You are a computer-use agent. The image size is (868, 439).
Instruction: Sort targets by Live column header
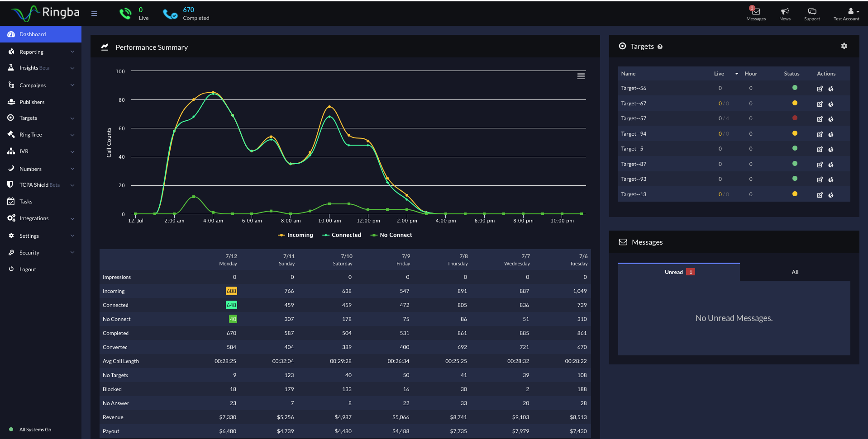pos(719,74)
